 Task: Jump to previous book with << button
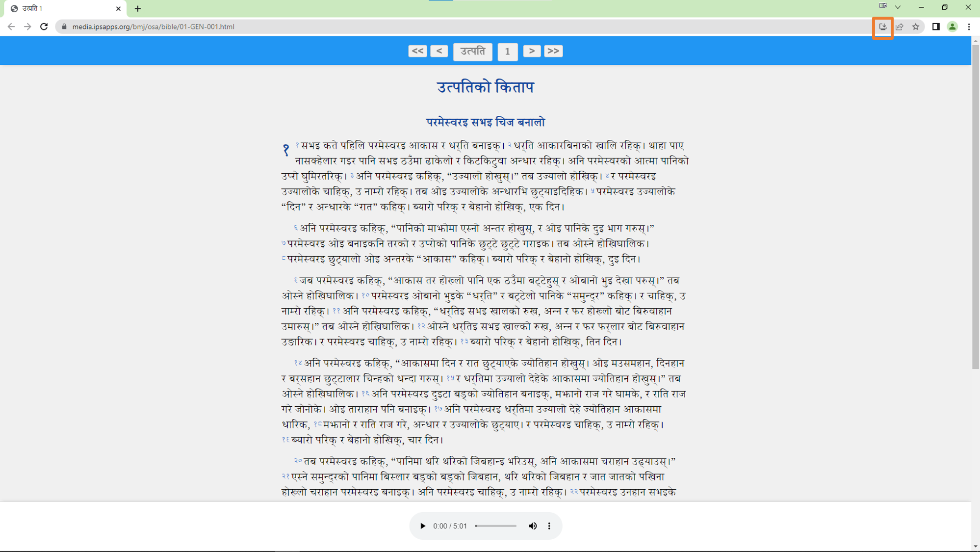[417, 51]
